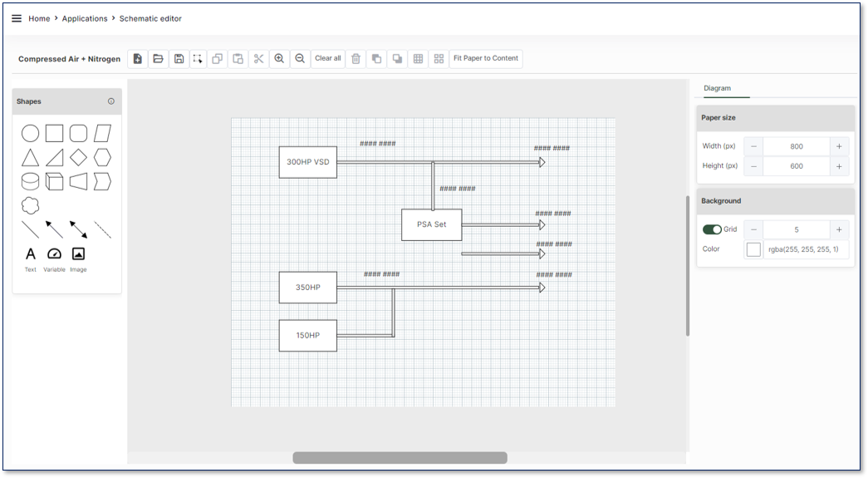The image size is (868, 478).
Task: Add a Variable gauge element
Action: (54, 259)
